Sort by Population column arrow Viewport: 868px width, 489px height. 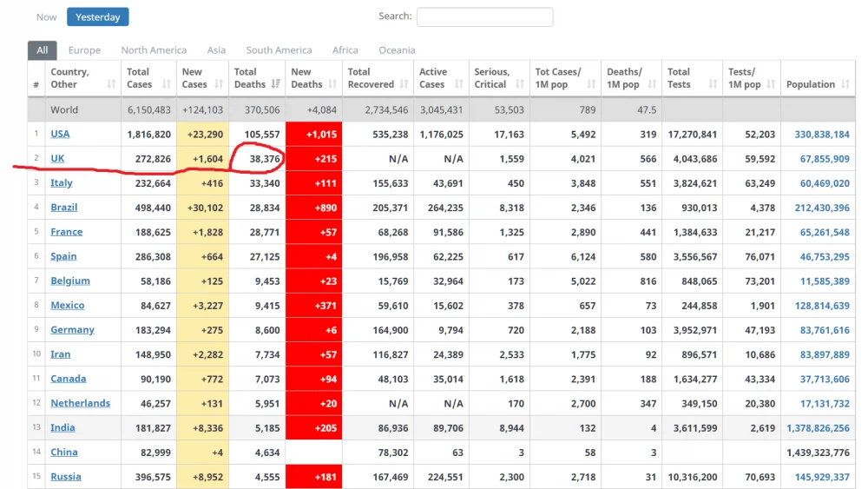(x=845, y=84)
